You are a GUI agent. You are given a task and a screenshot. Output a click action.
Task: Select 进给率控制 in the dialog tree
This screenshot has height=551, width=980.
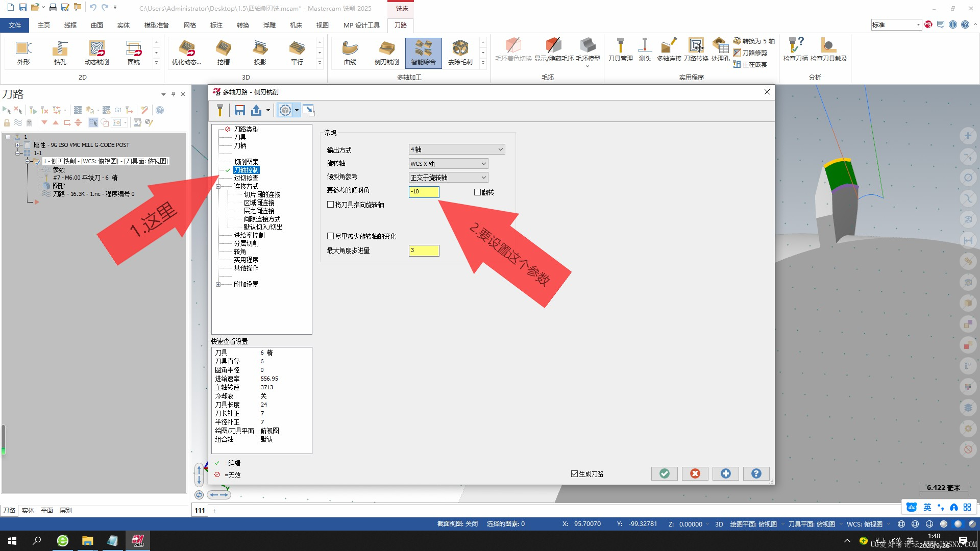pos(249,235)
